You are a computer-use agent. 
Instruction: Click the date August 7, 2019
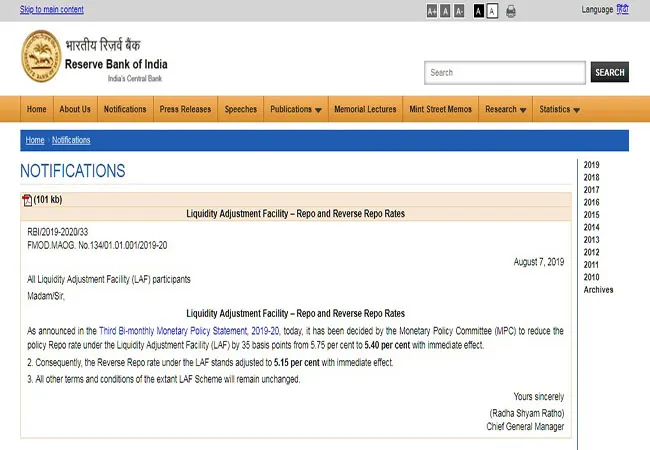tap(539, 262)
